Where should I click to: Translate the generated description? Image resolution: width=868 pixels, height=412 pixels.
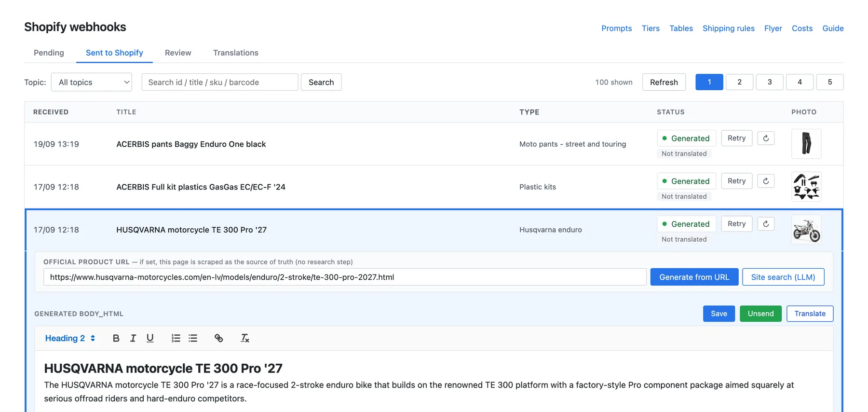810,314
